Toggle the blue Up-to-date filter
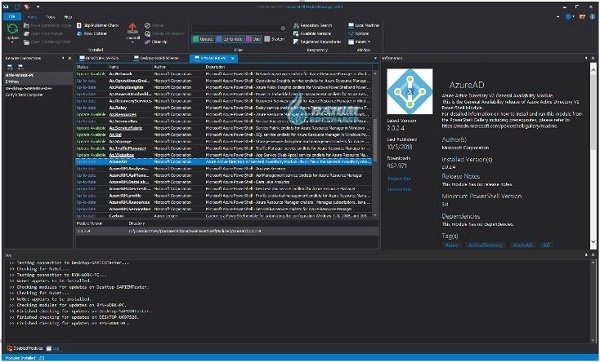The width and height of the screenshot is (600, 362). click(230, 39)
